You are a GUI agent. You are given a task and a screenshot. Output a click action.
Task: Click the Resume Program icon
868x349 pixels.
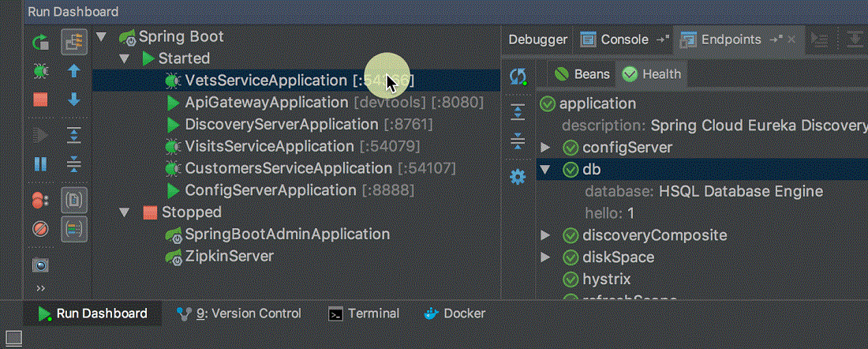[x=40, y=134]
